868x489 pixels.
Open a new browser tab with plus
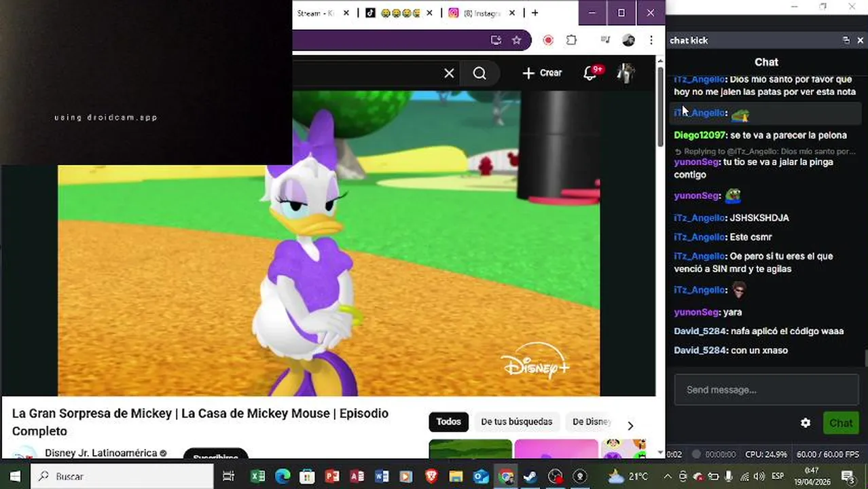click(535, 13)
